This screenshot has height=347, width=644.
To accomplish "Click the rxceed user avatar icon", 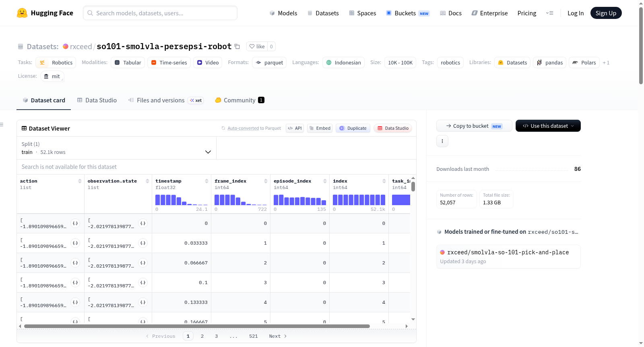I will click(x=66, y=46).
